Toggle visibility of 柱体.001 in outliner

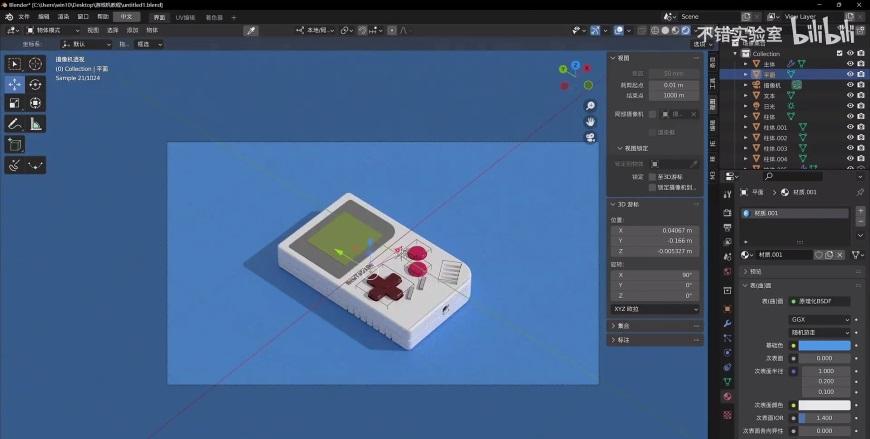[850, 127]
